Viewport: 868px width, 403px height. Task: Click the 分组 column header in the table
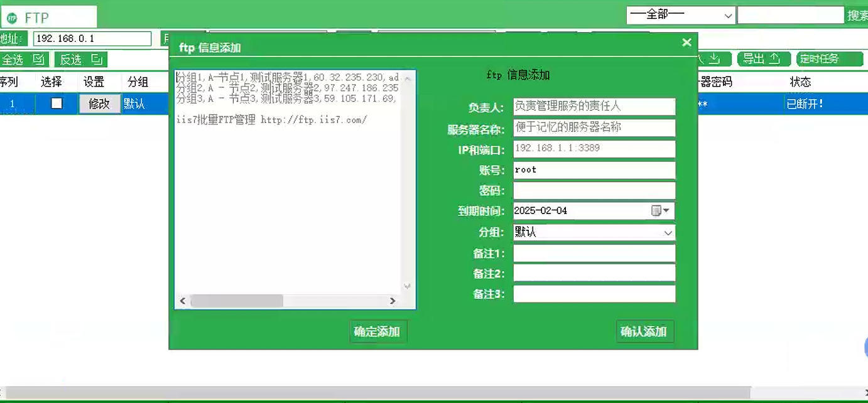pos(138,82)
